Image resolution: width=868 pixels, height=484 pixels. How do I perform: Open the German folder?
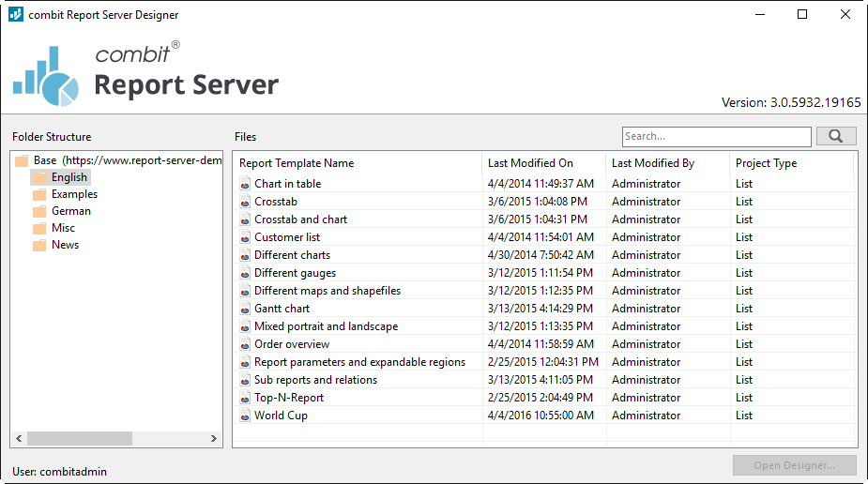pos(71,211)
